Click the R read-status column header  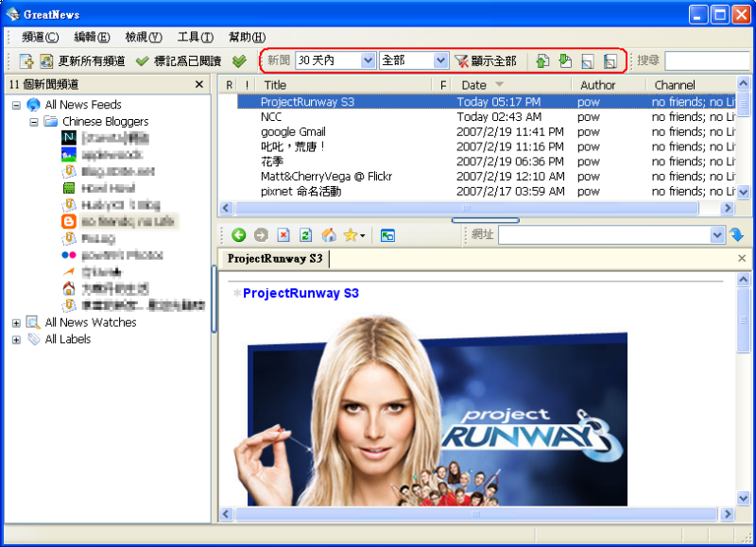pyautogui.click(x=229, y=85)
